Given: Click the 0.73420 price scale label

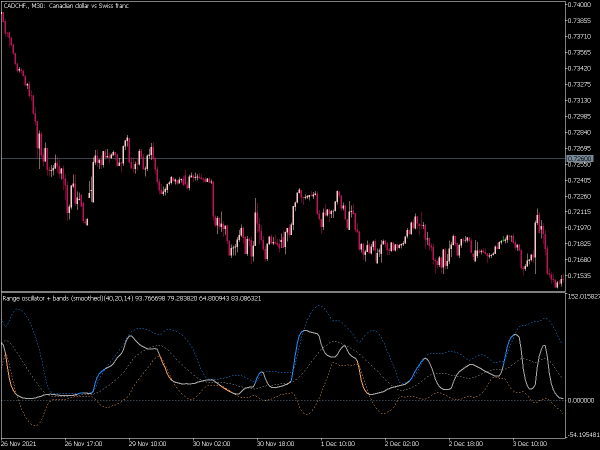Looking at the screenshot, I should point(580,68).
